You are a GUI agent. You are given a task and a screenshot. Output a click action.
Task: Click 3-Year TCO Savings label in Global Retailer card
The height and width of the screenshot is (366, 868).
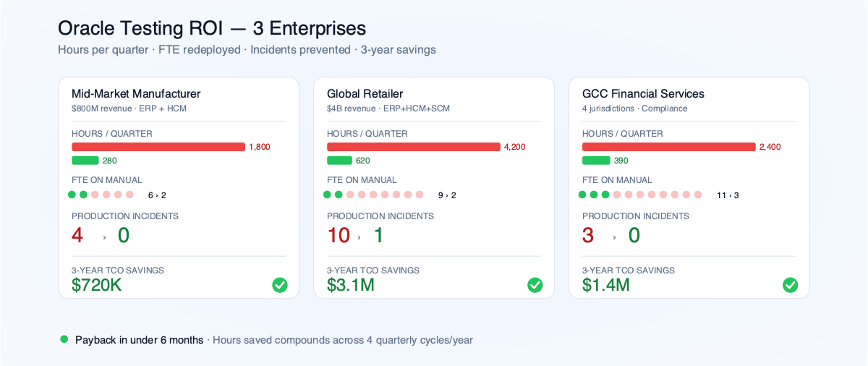[373, 271]
